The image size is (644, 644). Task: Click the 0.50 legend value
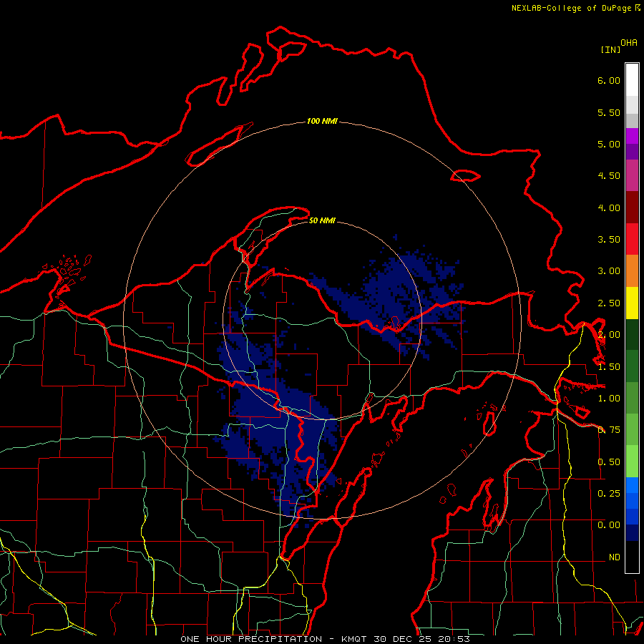pos(609,462)
